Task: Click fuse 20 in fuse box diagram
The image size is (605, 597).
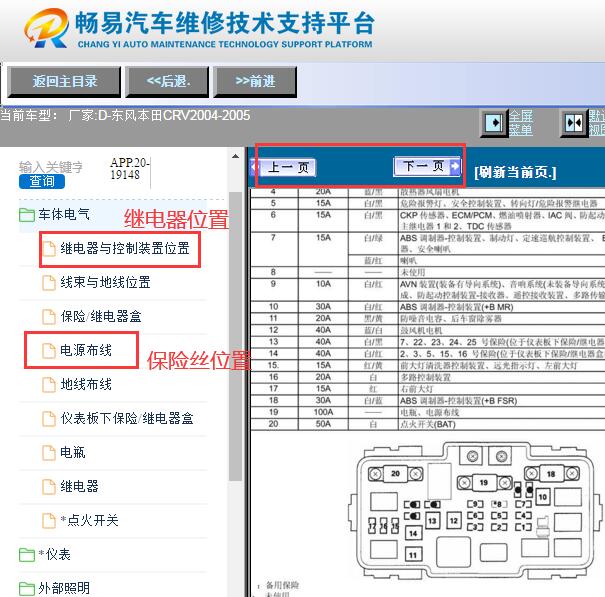Action: [395, 474]
